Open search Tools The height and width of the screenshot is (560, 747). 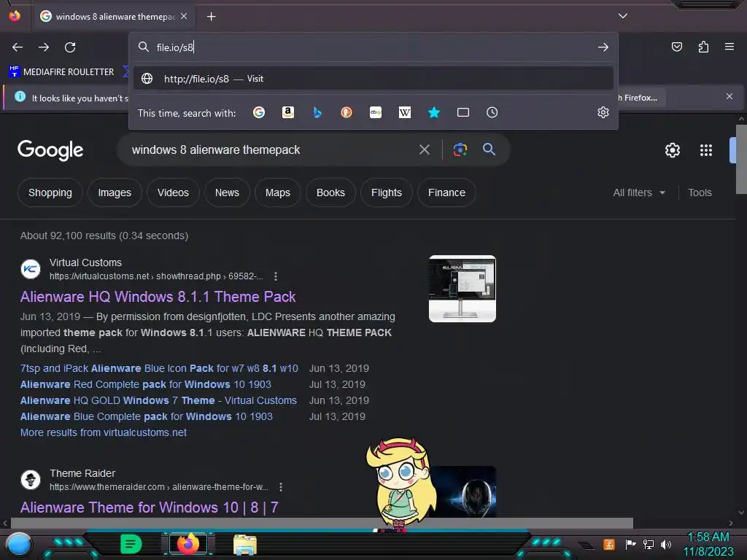pos(700,192)
